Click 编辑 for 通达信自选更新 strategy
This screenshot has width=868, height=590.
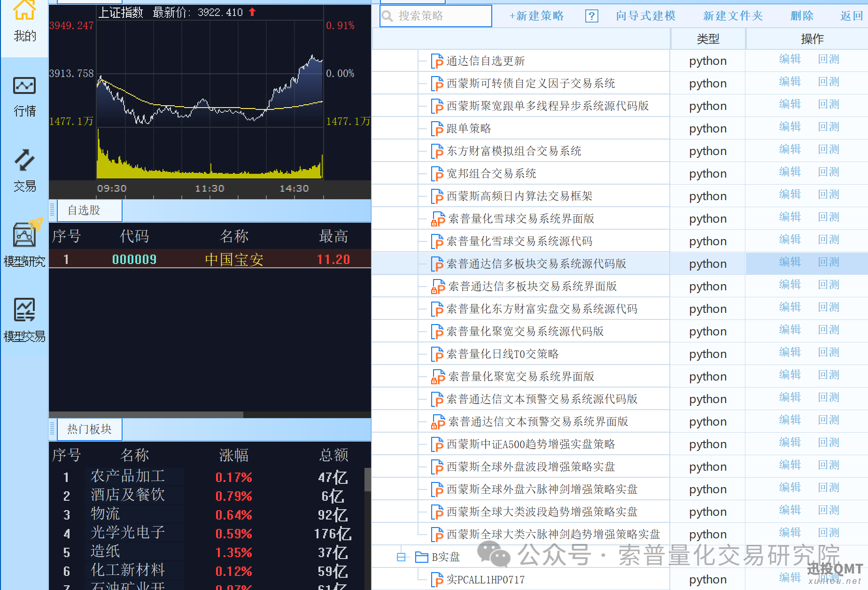(790, 59)
